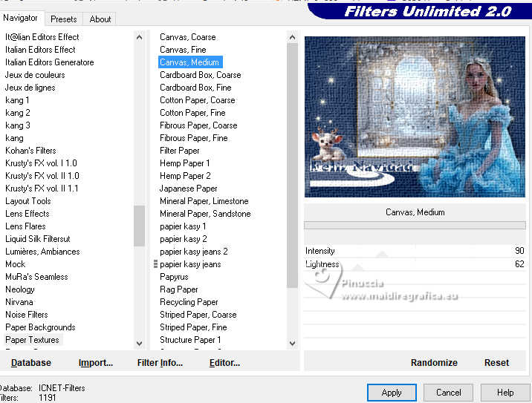532x403 pixels.
Task: Select 'Structure Paper 1' filter
Action: point(190,340)
